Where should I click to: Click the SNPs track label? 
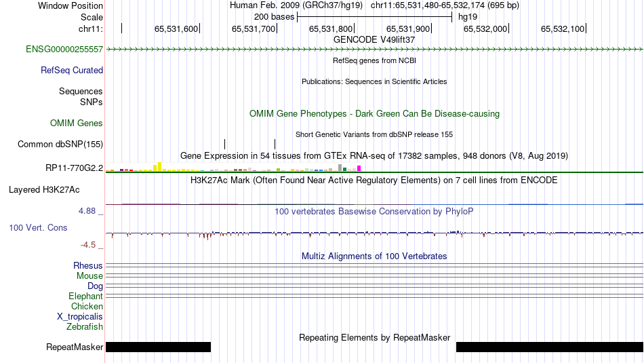coord(92,102)
